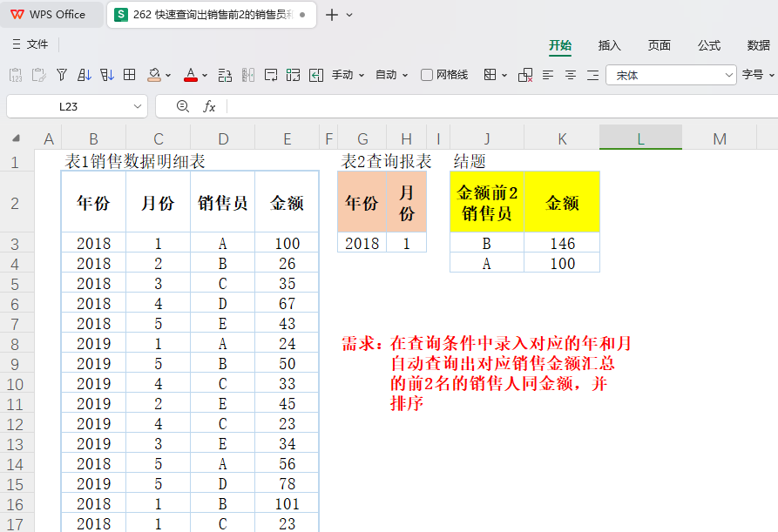Click cell with text 表1销售数据明细表
Screen dimensions: 778x532
[x=134, y=161]
